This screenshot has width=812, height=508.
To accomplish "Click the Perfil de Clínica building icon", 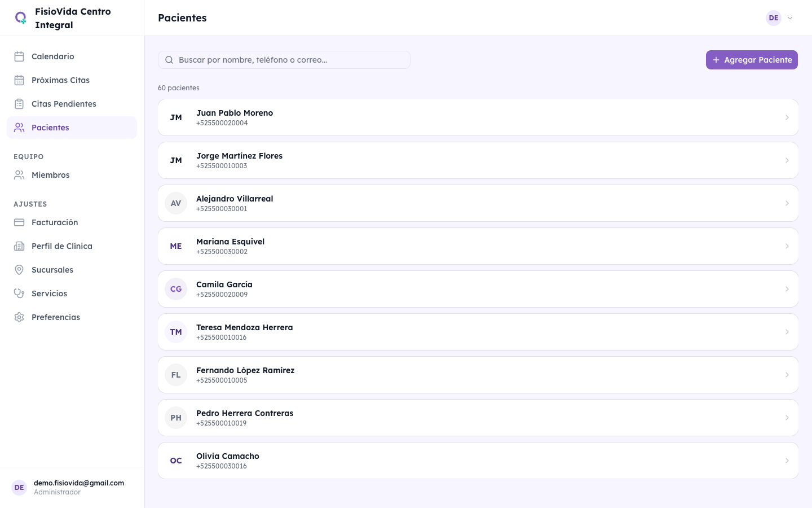I will [x=19, y=246].
